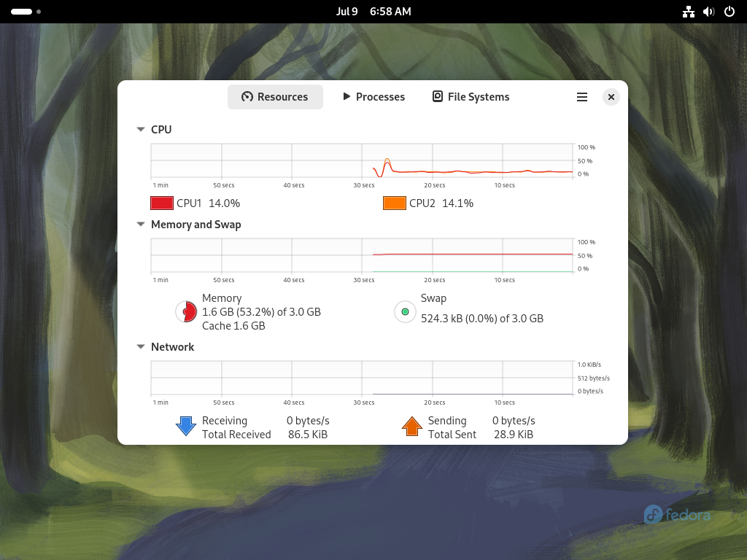
Task: Open the hamburger main menu
Action: (581, 97)
